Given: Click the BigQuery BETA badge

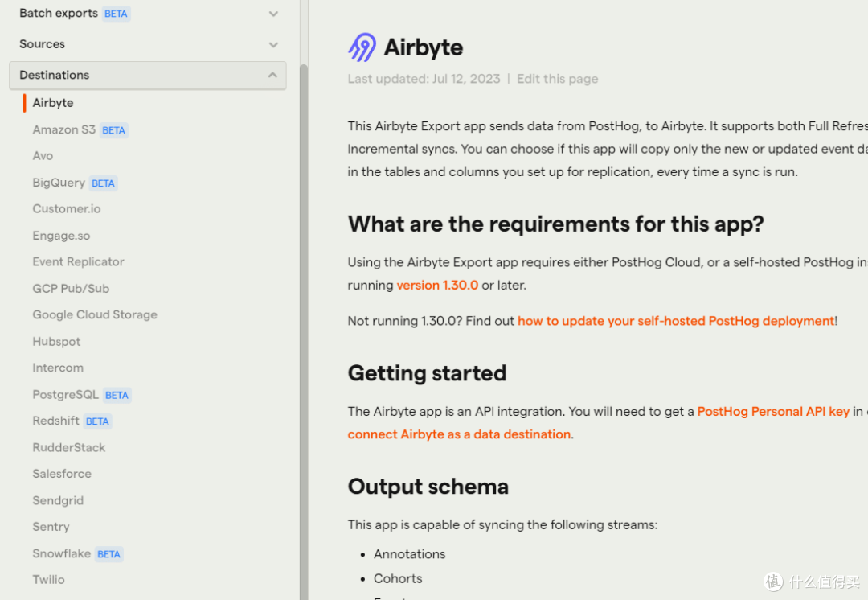Looking at the screenshot, I should tap(103, 183).
